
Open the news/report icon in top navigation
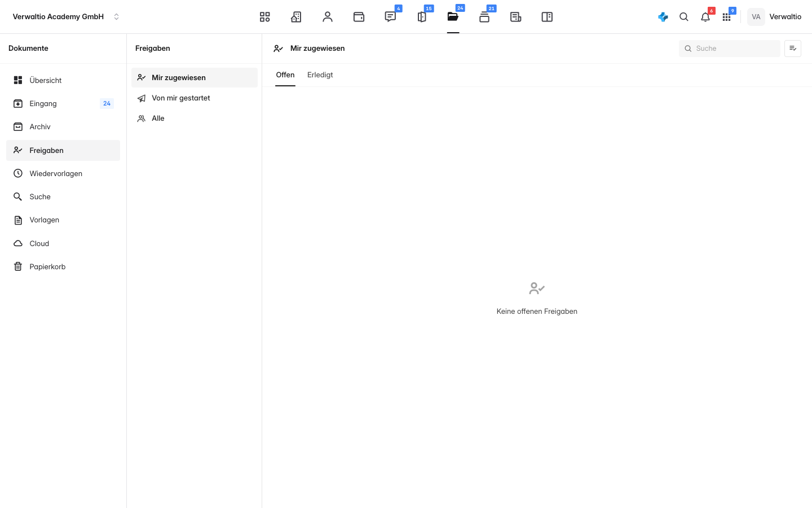pos(515,17)
